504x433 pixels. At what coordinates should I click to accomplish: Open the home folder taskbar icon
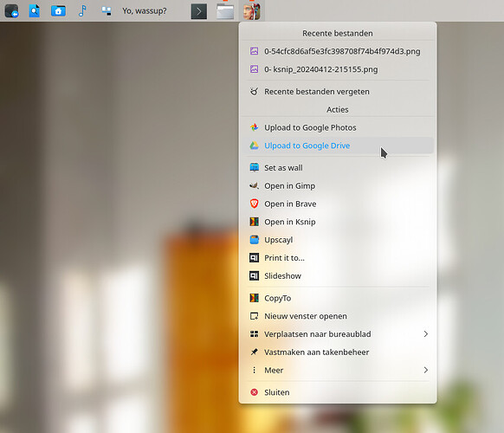[x=58, y=11]
